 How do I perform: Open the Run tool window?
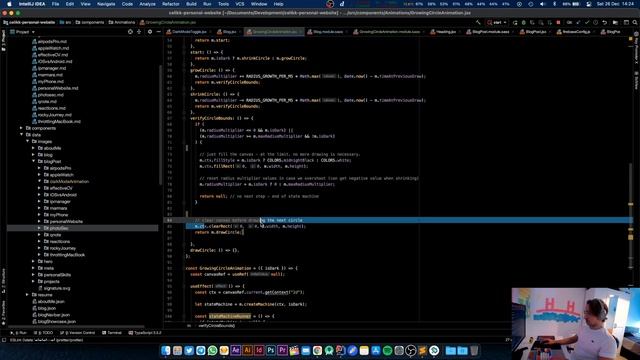click(x=18, y=333)
